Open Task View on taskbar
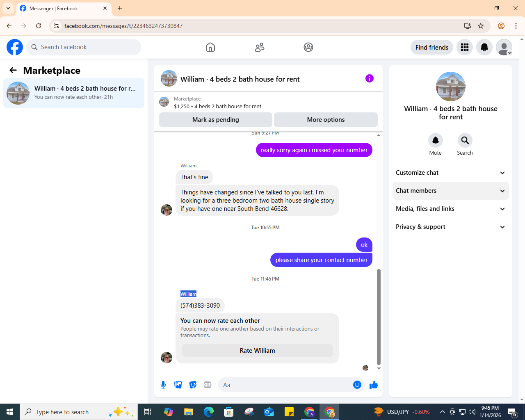 pyautogui.click(x=148, y=412)
